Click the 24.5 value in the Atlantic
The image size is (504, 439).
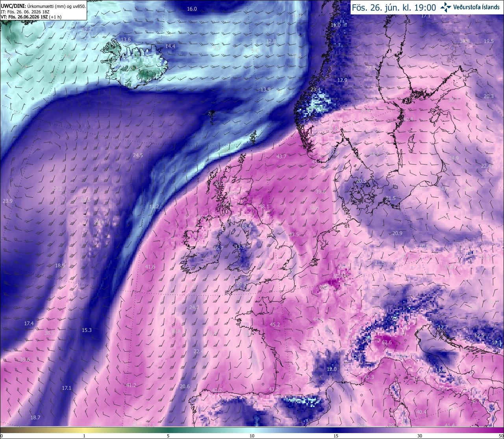click(138, 156)
